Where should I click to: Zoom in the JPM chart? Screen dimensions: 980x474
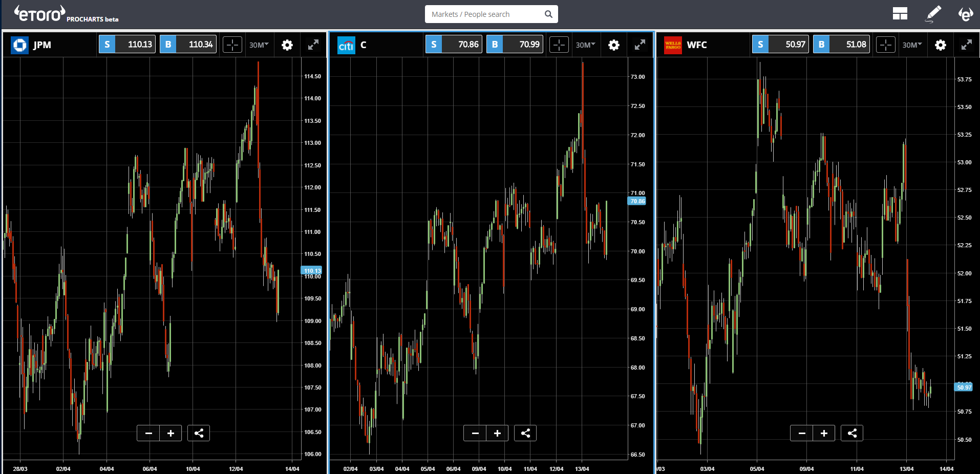171,433
